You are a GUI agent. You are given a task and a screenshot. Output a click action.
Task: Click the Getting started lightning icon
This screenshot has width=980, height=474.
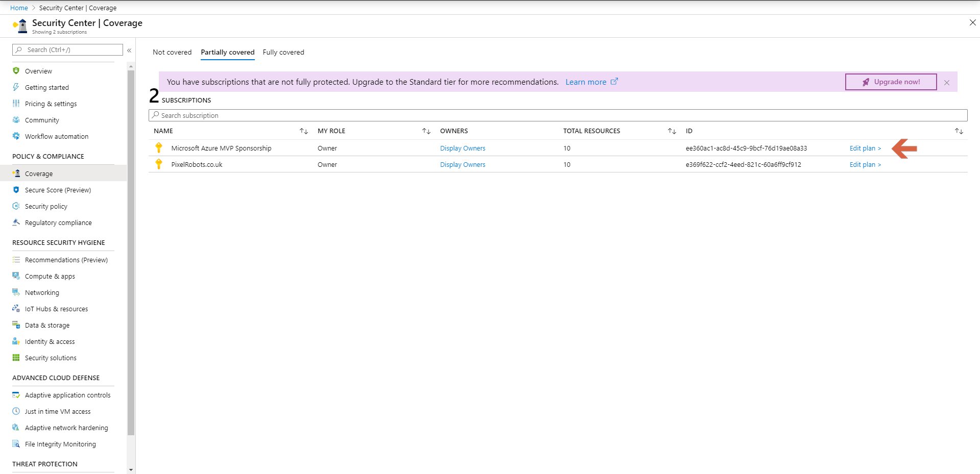tap(16, 87)
